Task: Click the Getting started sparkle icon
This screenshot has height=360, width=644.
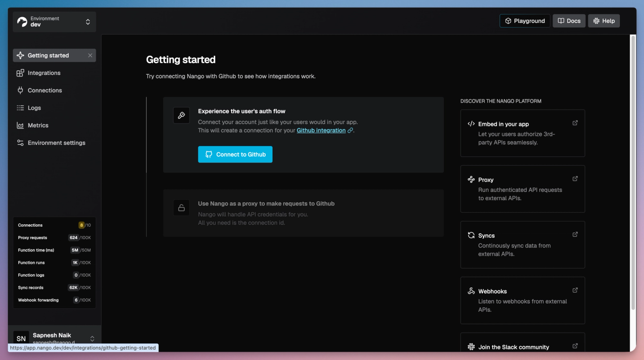Action: (20, 56)
